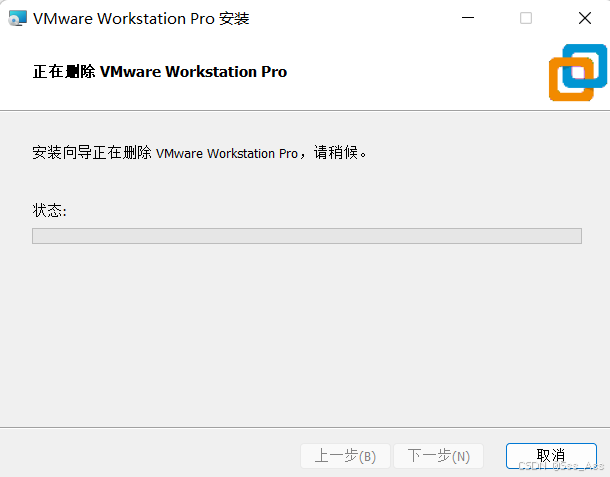Click the CSDN watermark text

tap(561, 465)
